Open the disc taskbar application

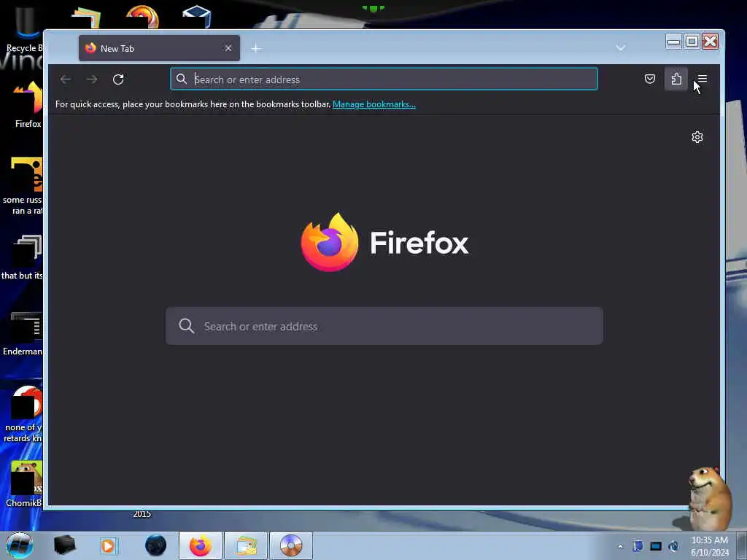[291, 545]
